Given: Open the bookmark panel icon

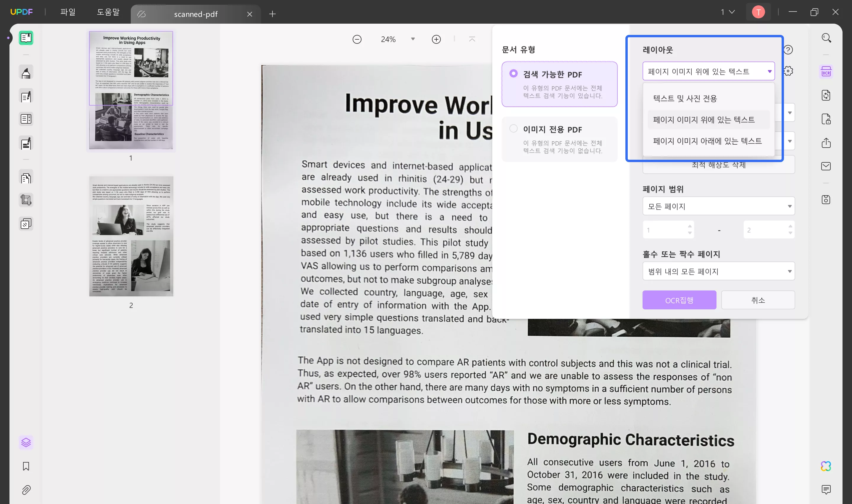Looking at the screenshot, I should click(26, 466).
